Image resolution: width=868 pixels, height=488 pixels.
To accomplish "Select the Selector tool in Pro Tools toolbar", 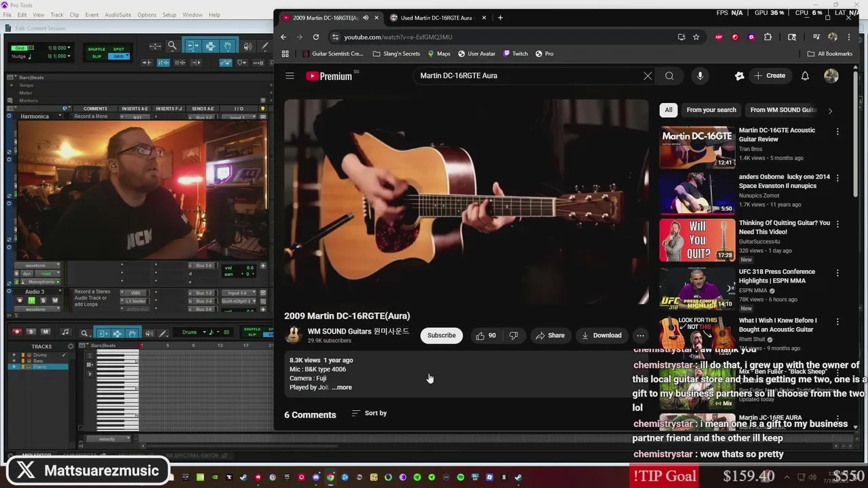I will point(210,46).
